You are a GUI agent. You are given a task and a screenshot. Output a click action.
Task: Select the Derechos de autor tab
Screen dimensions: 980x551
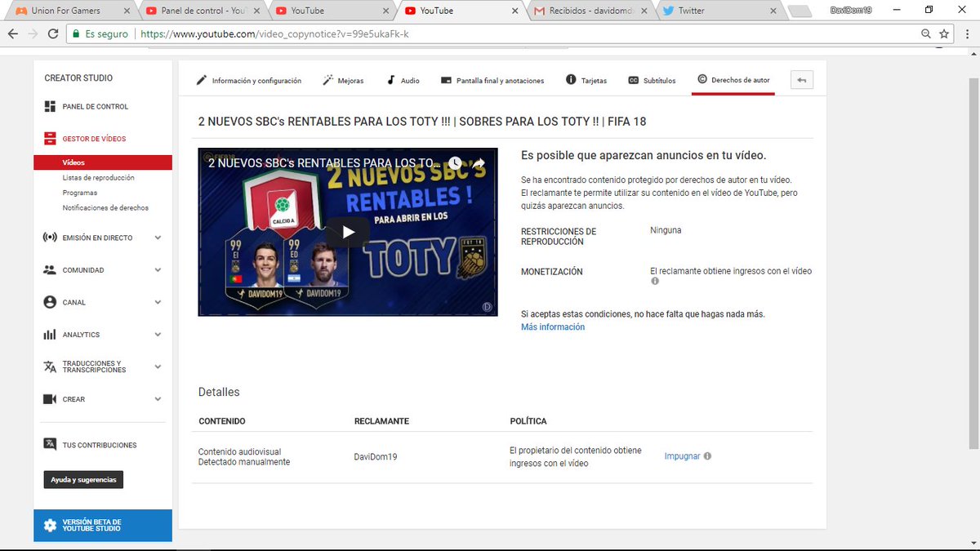(x=733, y=80)
